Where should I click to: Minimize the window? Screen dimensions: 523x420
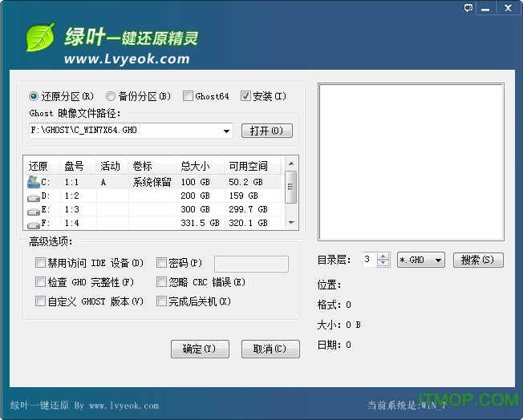(485, 8)
